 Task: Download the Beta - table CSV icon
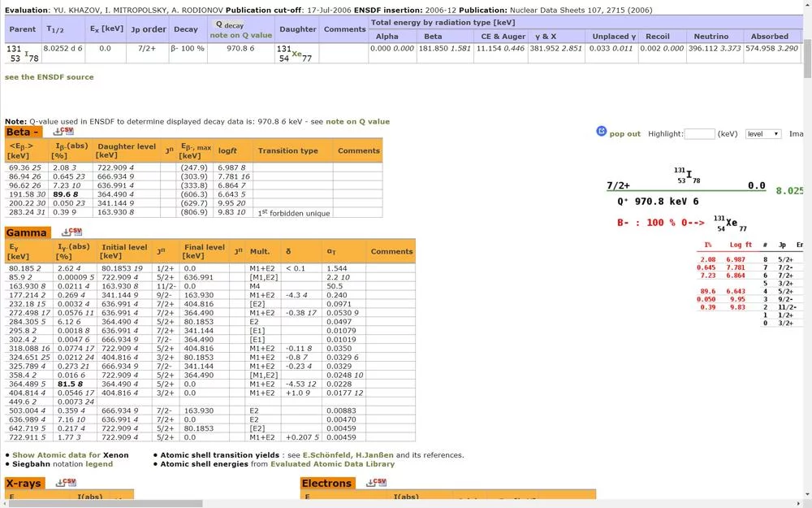pos(63,131)
